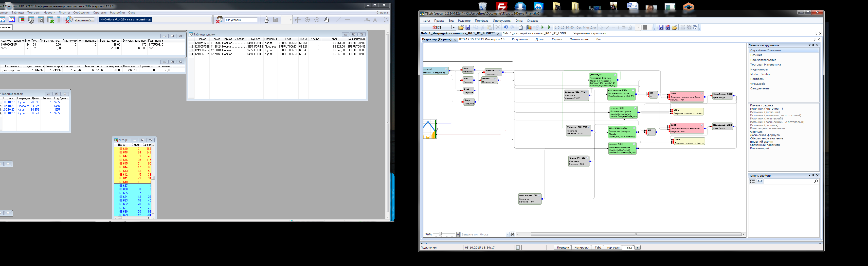Click Логическая формула in tools list
868x266 pixels.
coord(764,135)
